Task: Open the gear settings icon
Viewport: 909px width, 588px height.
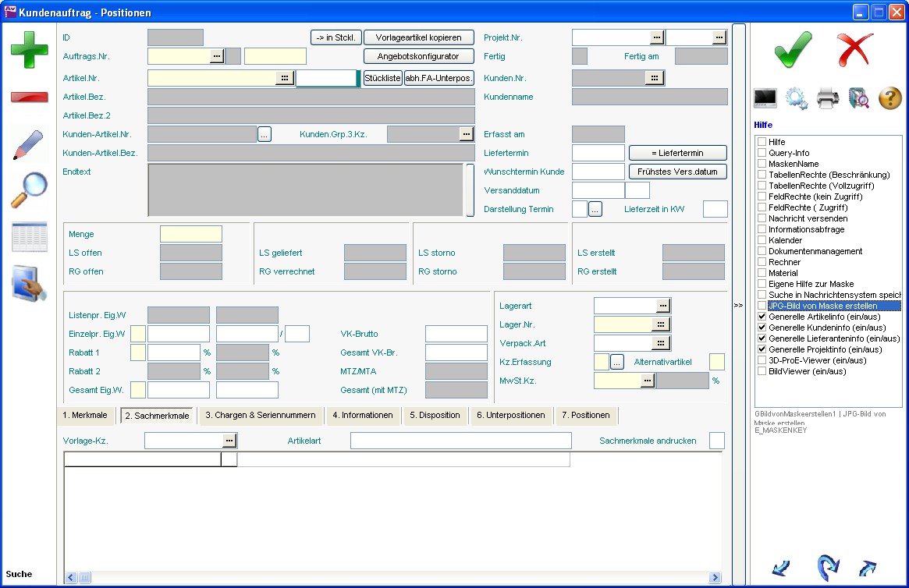Action: tap(797, 98)
